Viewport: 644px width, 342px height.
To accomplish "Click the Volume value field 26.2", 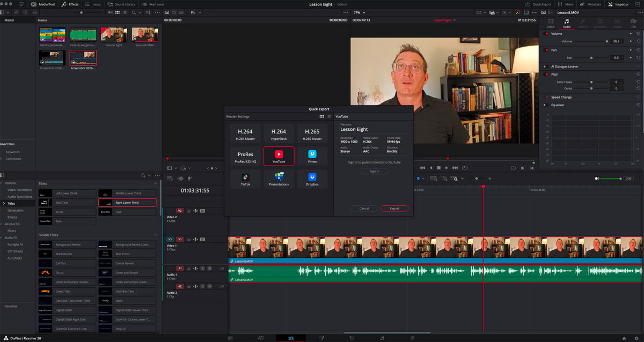I will (616, 41).
